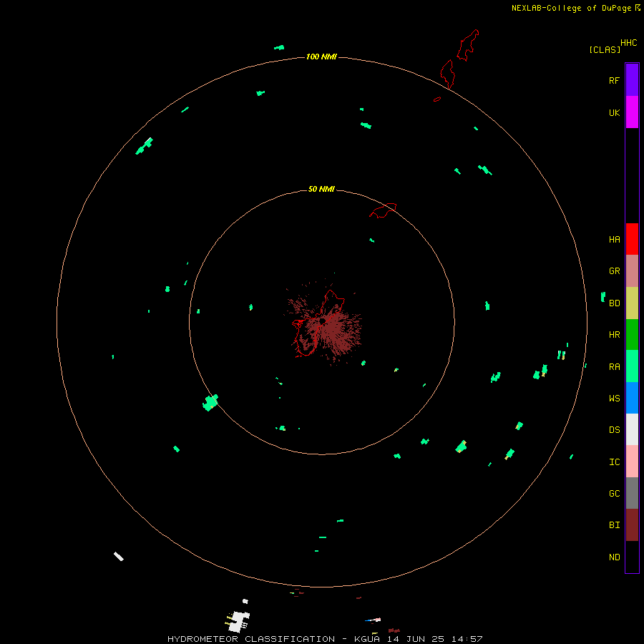Click the 'BI' legend label
Screen dimensions: 644x644
click(x=614, y=525)
